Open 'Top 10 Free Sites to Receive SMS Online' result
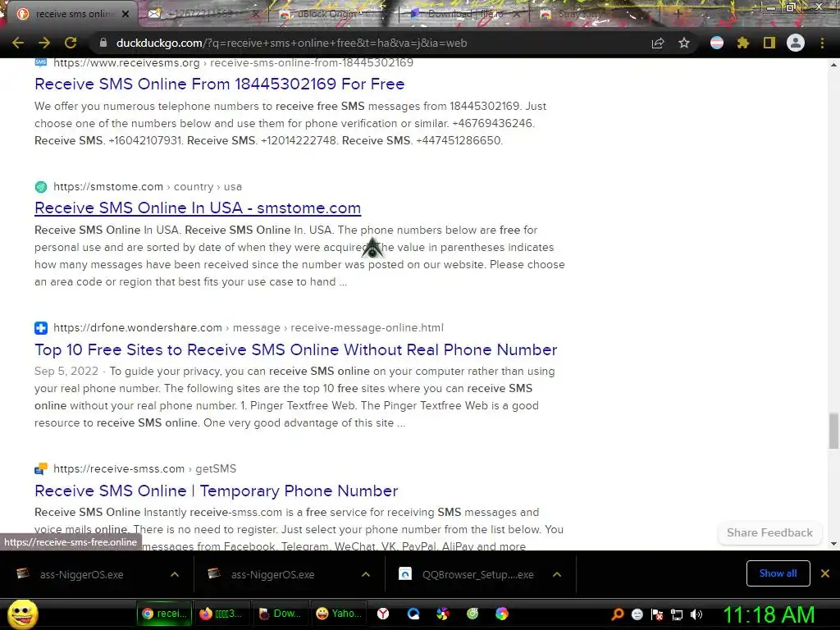840x630 pixels. tap(295, 349)
